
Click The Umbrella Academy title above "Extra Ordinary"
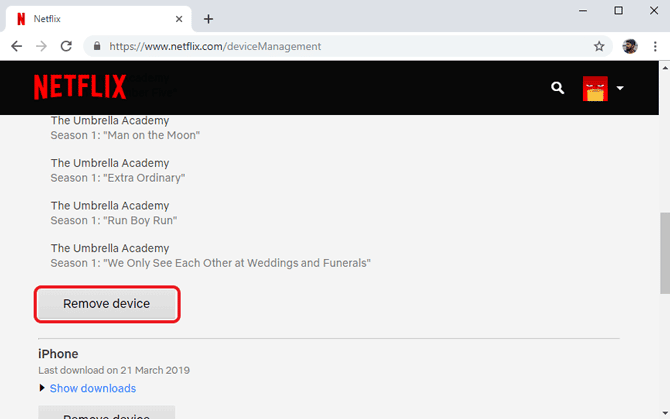110,163
